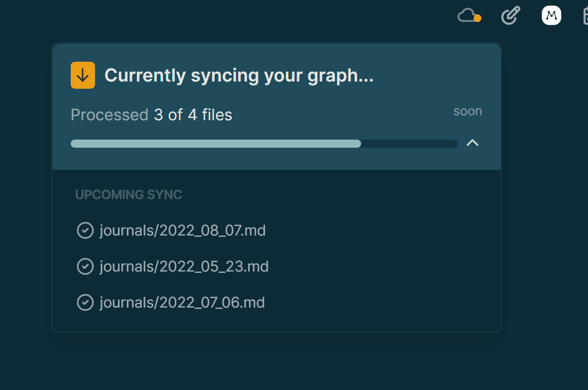The image size is (588, 390).
Task: Open the cloud sync status icon
Action: click(467, 16)
